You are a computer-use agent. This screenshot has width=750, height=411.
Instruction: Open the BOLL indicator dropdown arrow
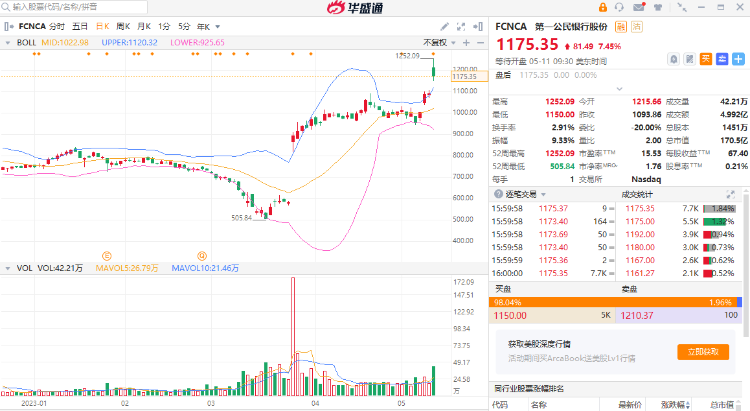8,43
